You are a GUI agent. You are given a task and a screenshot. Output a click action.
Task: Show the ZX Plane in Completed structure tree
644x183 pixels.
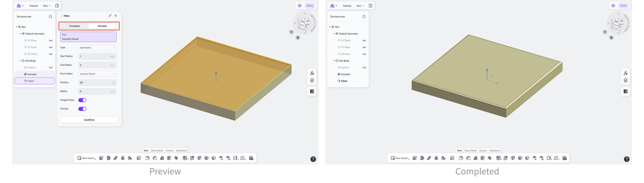[364, 54]
